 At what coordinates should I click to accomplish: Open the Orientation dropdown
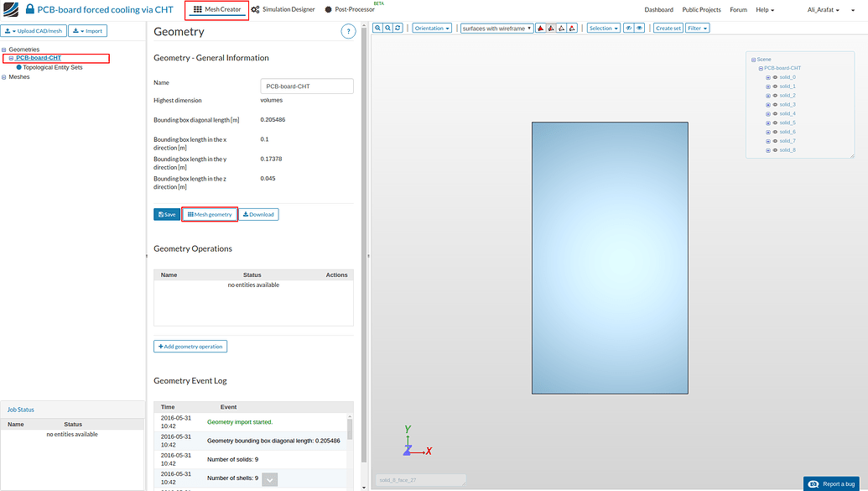tap(431, 27)
